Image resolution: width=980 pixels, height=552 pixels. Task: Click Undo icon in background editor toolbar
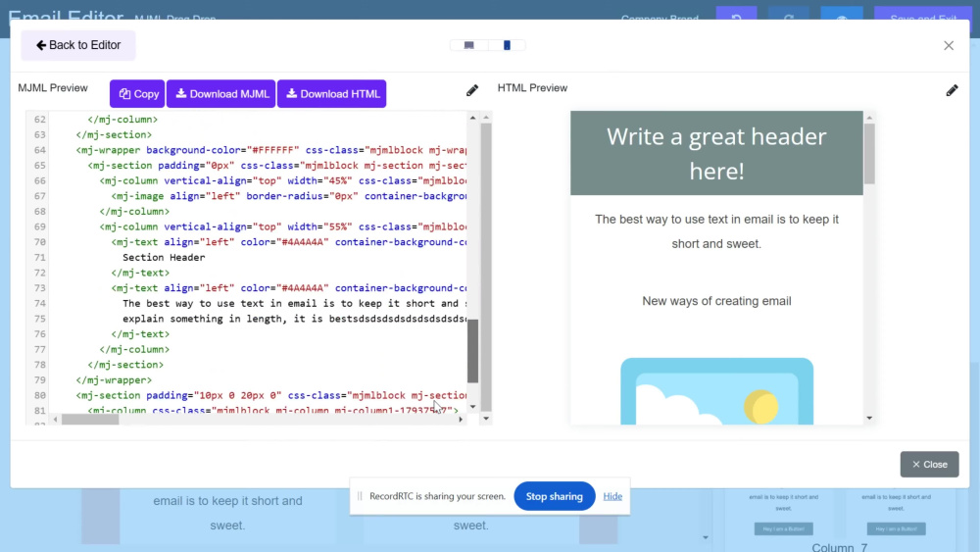[x=736, y=18]
